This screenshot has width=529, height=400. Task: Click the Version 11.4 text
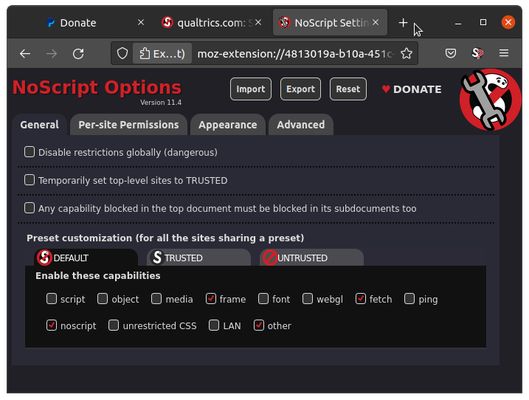tap(161, 103)
